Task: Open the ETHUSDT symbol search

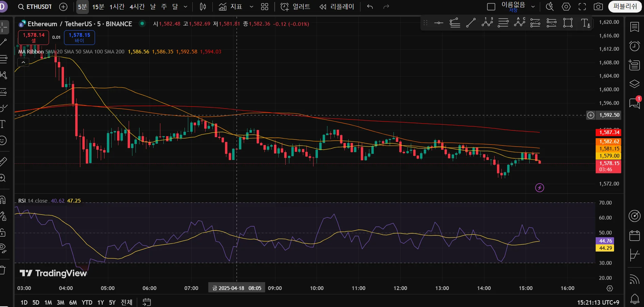Action: tap(35, 7)
